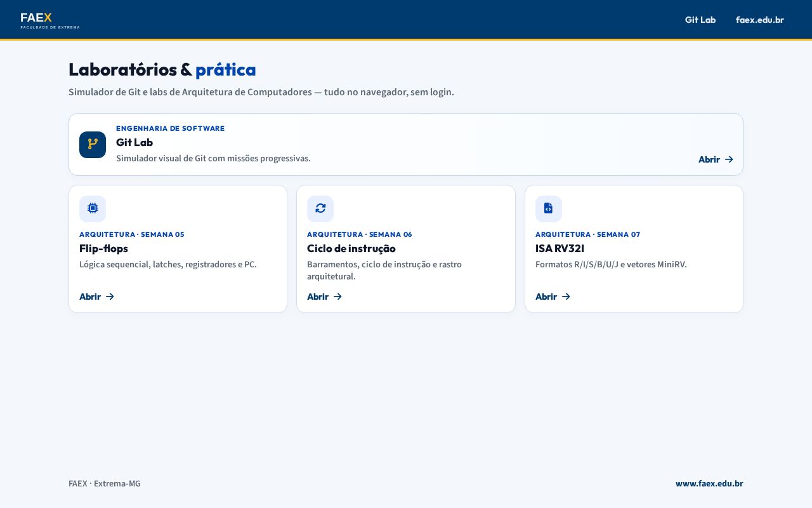Click the 'Barramentos, ciclo de instrução' description
Viewport: 812px width, 508px height.
(x=384, y=271)
